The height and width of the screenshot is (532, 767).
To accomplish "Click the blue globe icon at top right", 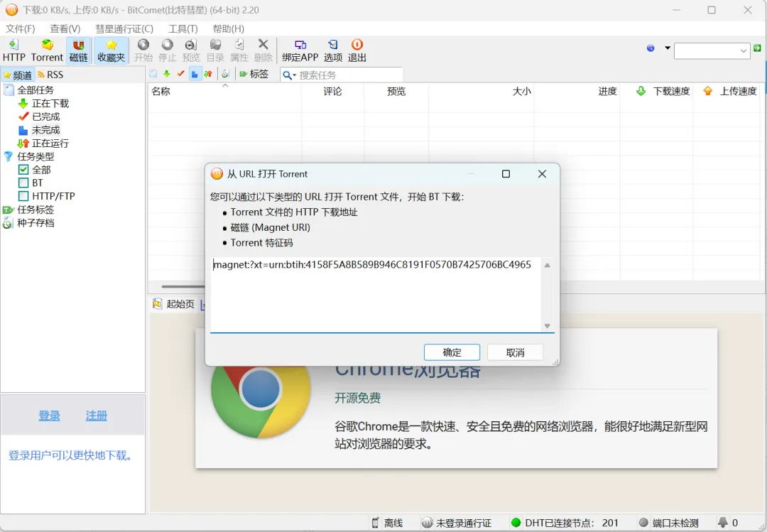I will point(651,48).
